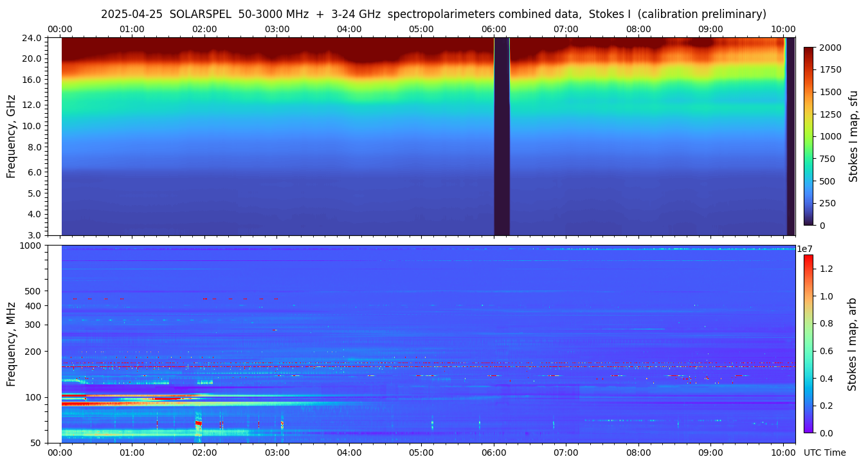Click the 1e7 exponent label above lower colorbar
This screenshot has width=868, height=466.
pos(804,249)
